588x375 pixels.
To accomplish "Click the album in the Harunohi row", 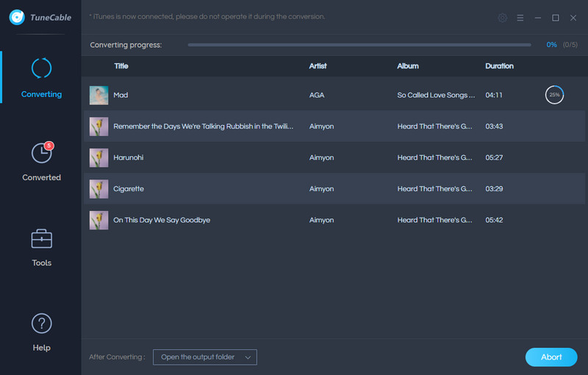I will pos(434,157).
